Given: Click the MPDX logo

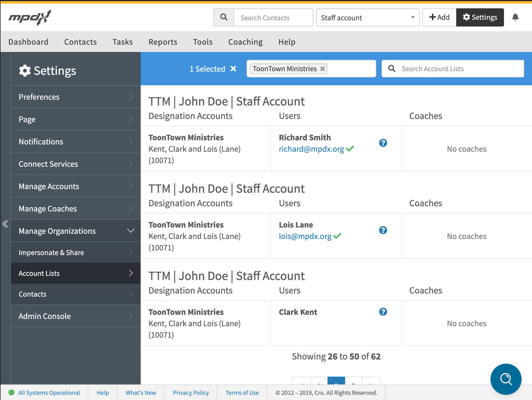Looking at the screenshot, I should tap(30, 17).
